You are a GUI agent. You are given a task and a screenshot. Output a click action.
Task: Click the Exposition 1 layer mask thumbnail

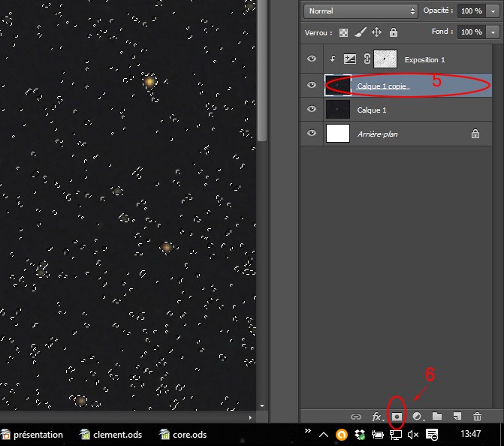click(x=385, y=59)
